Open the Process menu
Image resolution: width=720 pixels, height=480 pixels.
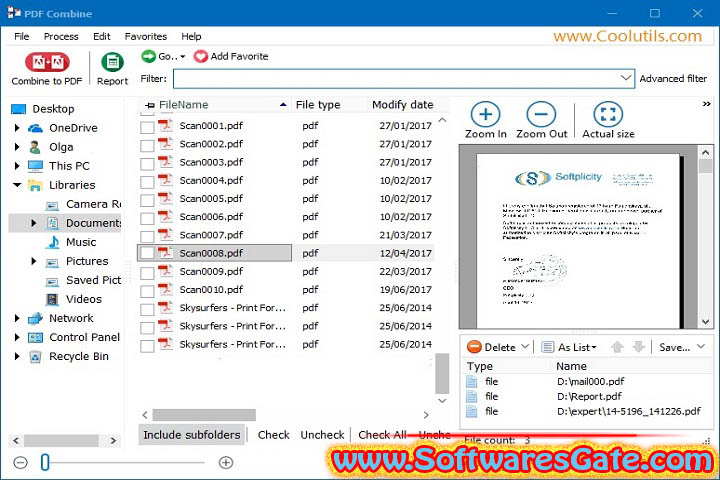coord(61,36)
